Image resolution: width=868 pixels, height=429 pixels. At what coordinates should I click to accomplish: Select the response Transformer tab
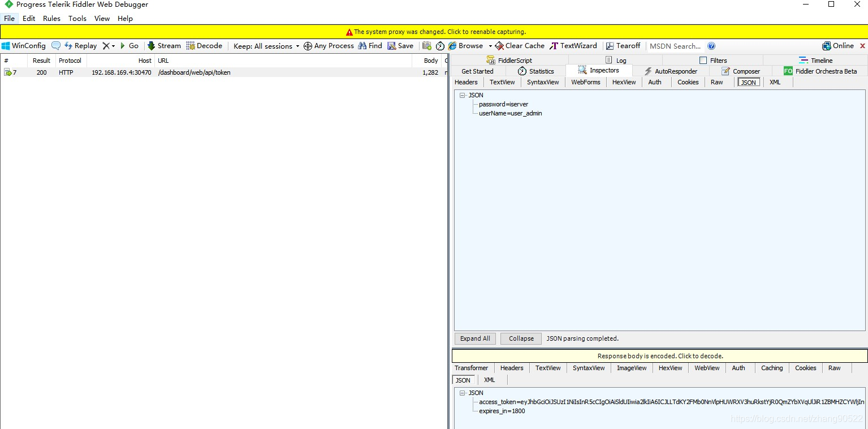point(471,368)
